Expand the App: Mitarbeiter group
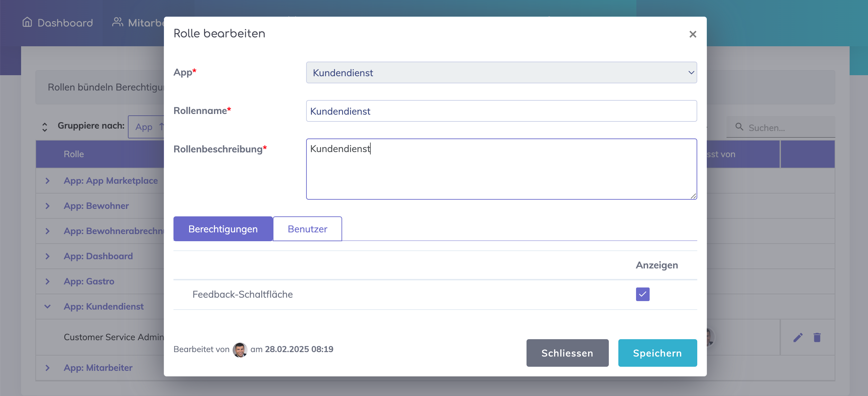This screenshot has width=868, height=396. (48, 368)
